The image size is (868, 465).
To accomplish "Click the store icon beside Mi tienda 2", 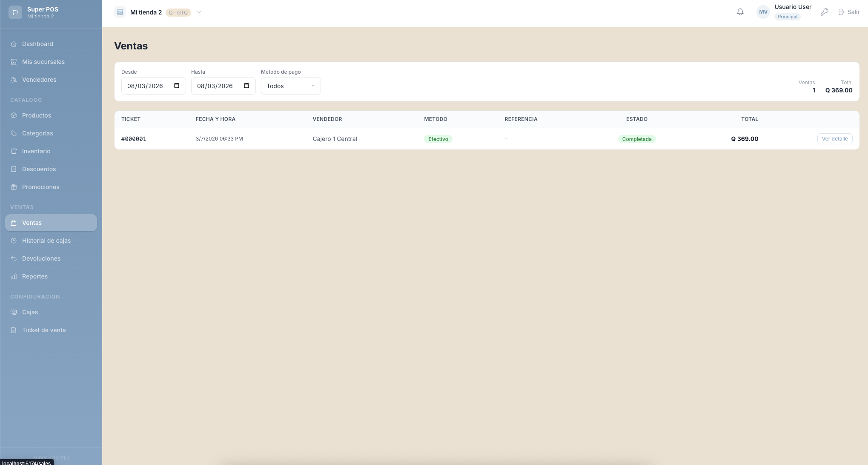I will coord(120,12).
